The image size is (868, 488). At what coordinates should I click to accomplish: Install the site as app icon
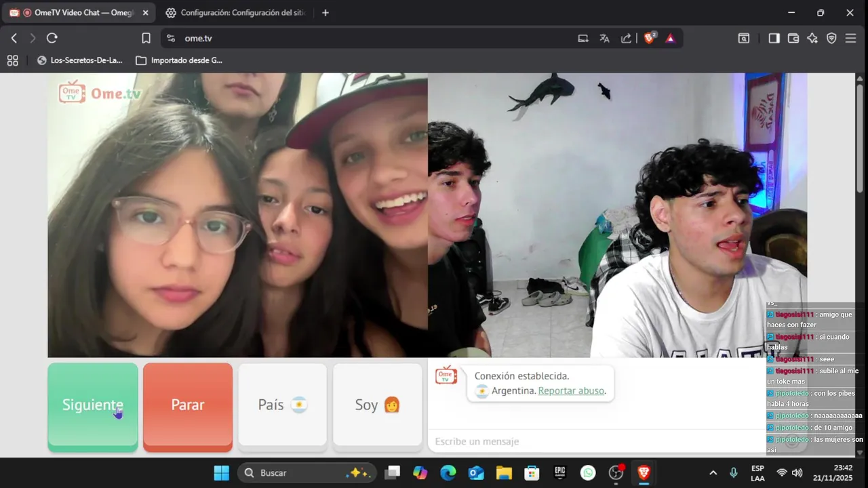point(583,39)
